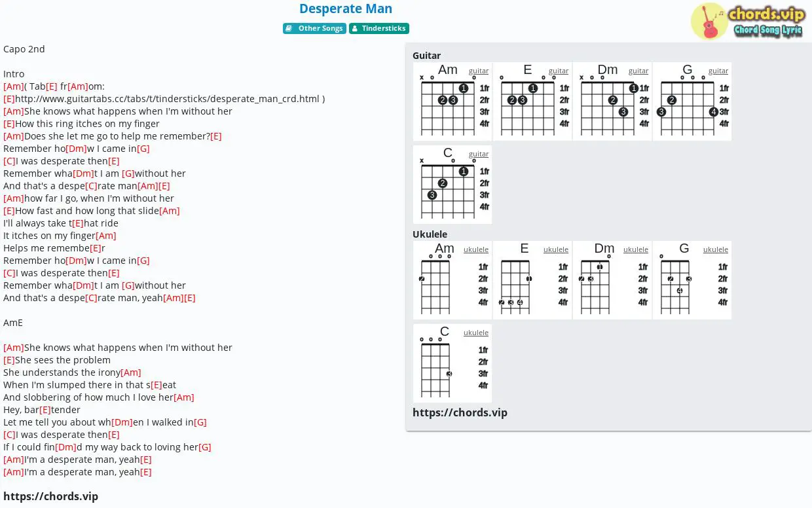The image size is (812, 508).
Task: Click the guitartabs.cc URL lyric line
Action: [x=164, y=99]
